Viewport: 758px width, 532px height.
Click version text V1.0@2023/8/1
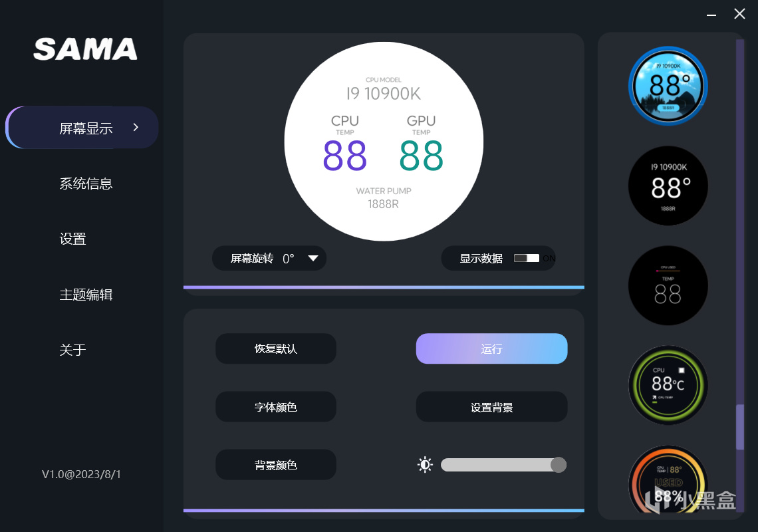click(x=81, y=474)
